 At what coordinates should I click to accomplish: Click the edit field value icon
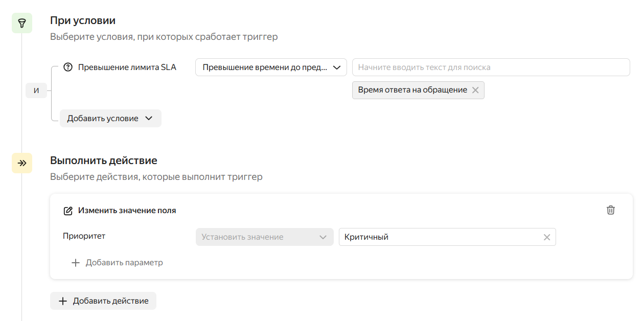pyautogui.click(x=68, y=211)
